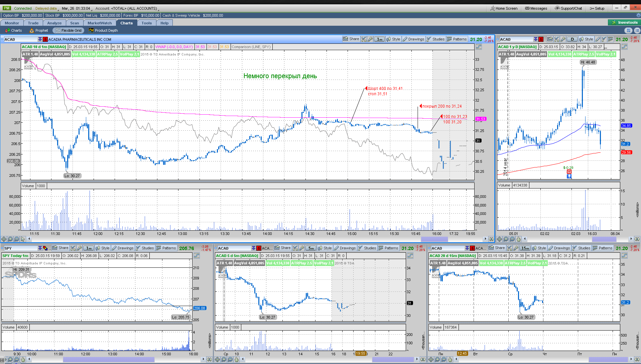641x364 pixels.
Task: Open the Setup menu
Action: pyautogui.click(x=597, y=8)
